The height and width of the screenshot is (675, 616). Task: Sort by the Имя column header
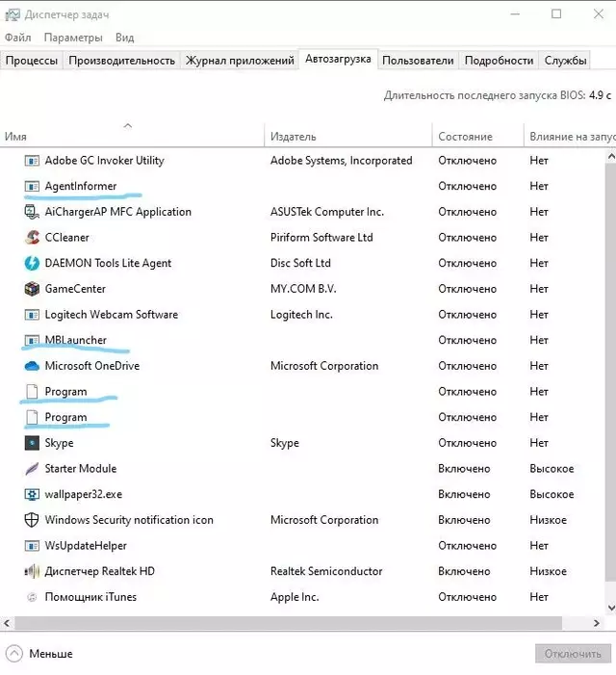click(x=132, y=137)
